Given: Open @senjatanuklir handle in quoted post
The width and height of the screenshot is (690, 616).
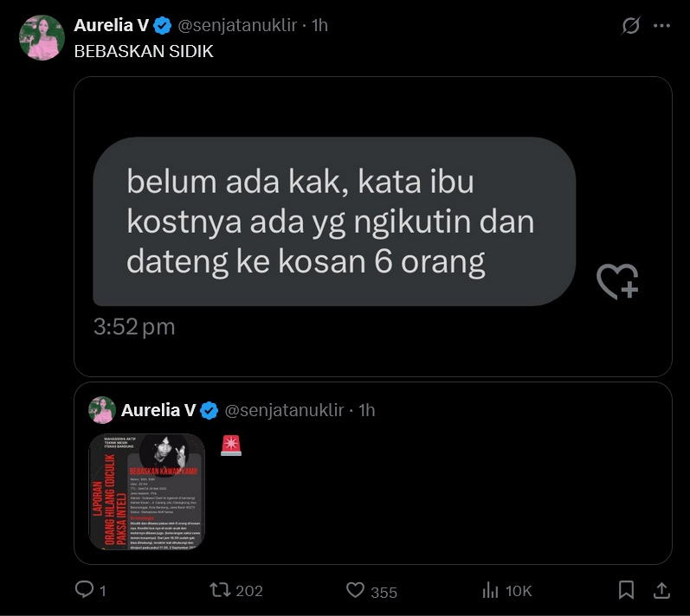Looking at the screenshot, I should coord(284,410).
